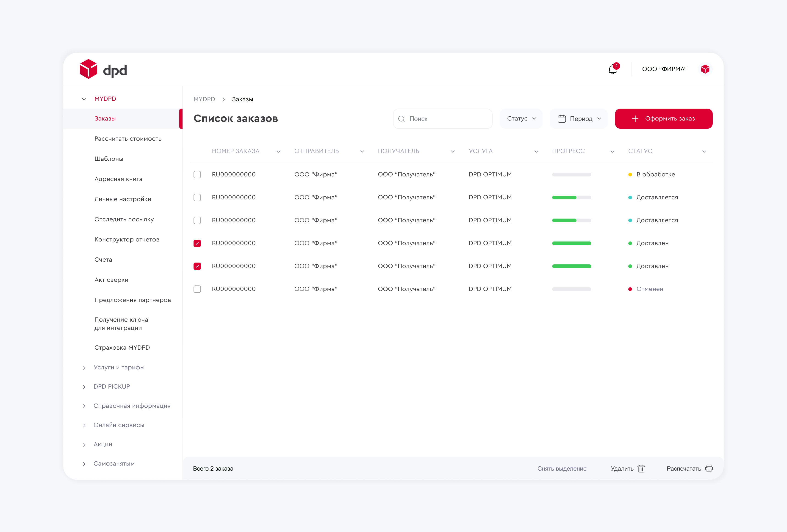Expand Акции section
The height and width of the screenshot is (532, 787).
84,445
